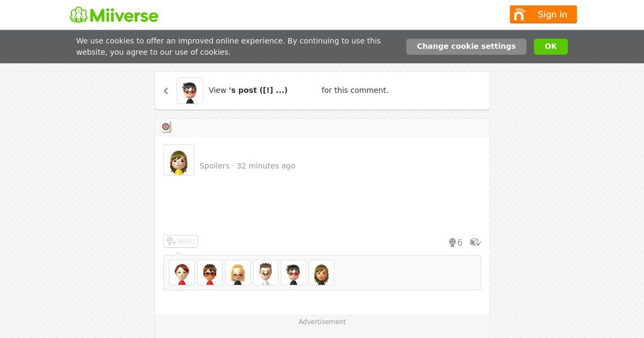This screenshot has height=338, width=644.
Task: Open the brown-haired Mii at end of Yeah list
Action: 321,273
